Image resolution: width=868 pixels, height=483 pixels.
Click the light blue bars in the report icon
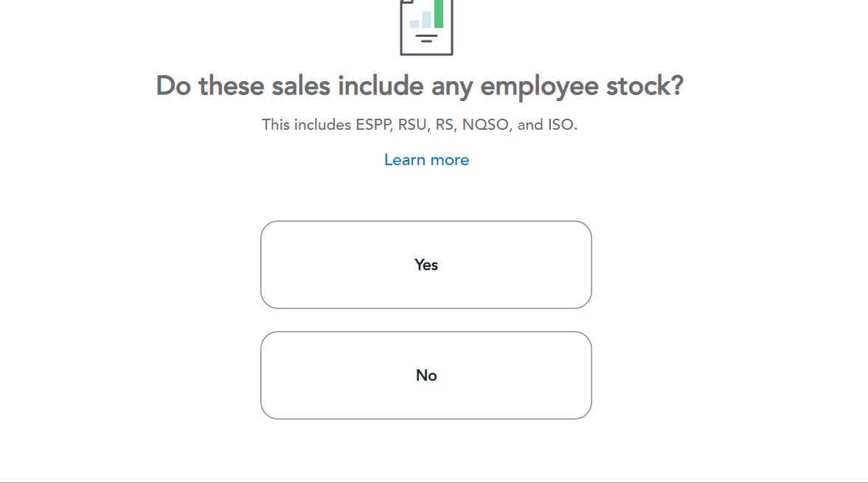[x=421, y=20]
